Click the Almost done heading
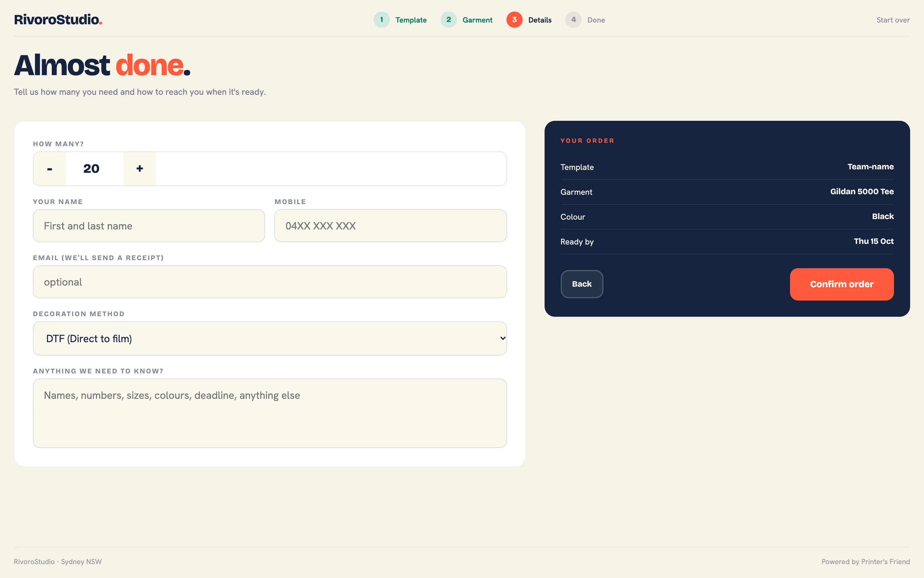The width and height of the screenshot is (924, 578). point(102,65)
